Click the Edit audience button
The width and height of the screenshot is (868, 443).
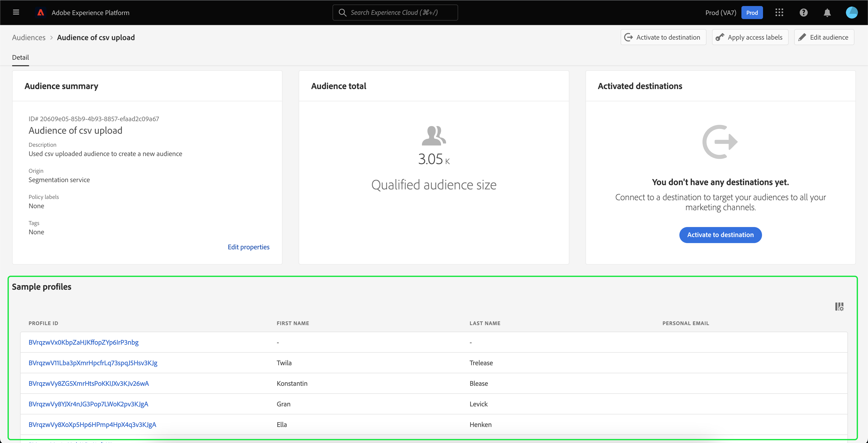point(824,37)
